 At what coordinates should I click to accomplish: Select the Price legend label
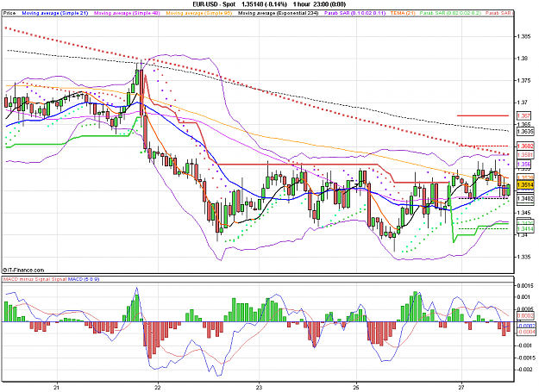[9, 13]
